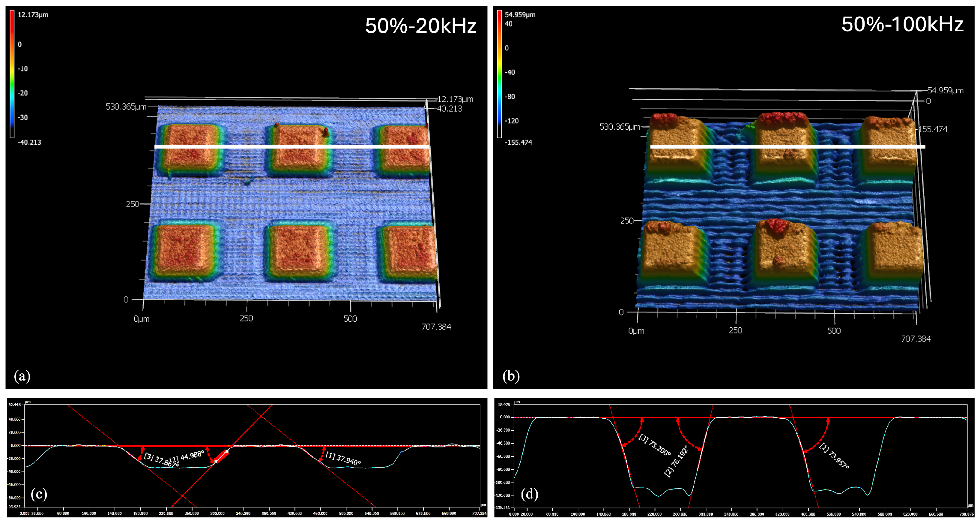Click the "18.975" y-axis maximum in profile (d)
The width and height of the screenshot is (980, 524).
[x=504, y=405]
